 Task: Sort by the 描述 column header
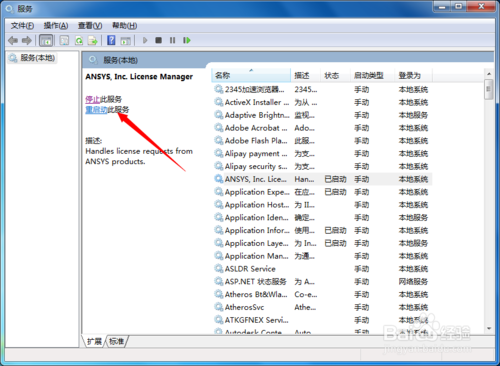coord(306,75)
